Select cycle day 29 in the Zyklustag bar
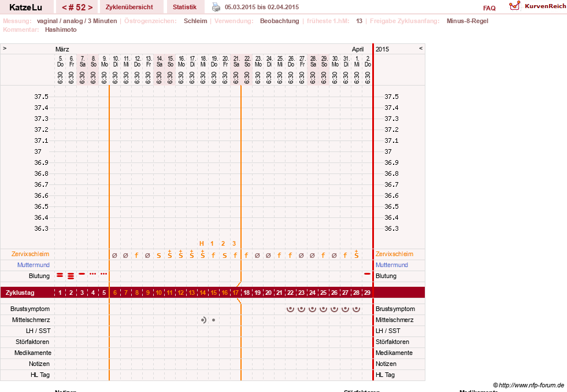Viewport: 567px width, 392px height. pos(368,293)
